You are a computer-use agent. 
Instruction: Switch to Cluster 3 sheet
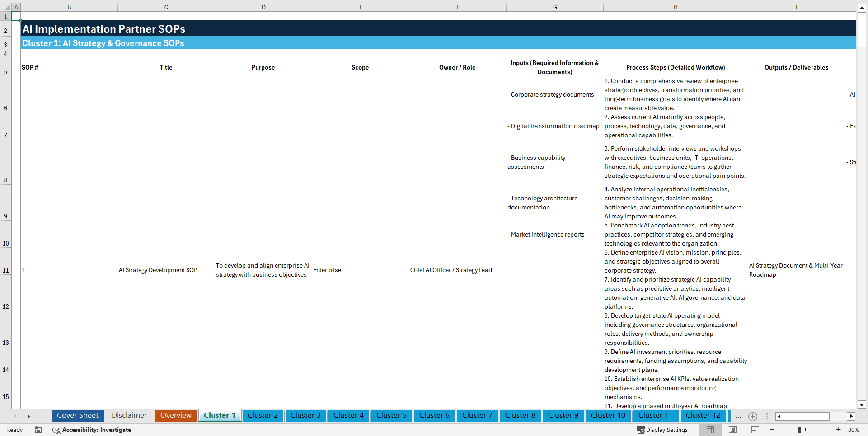coord(305,416)
